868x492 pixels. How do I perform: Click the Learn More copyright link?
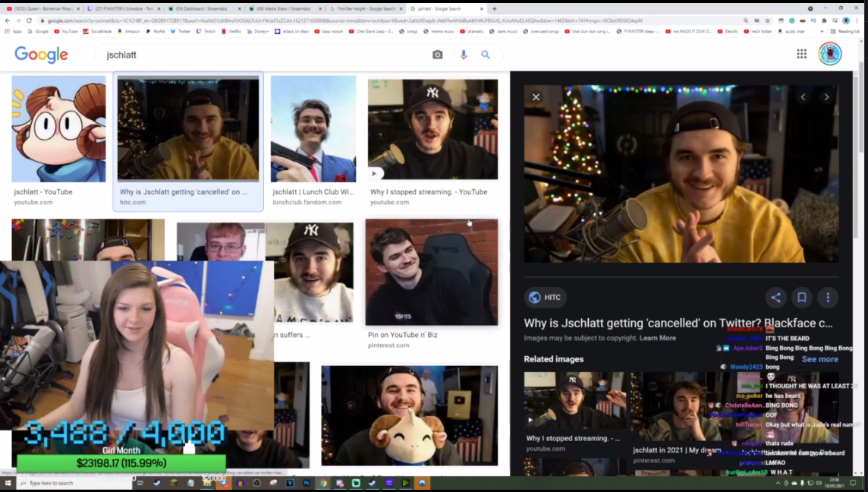pyautogui.click(x=658, y=338)
